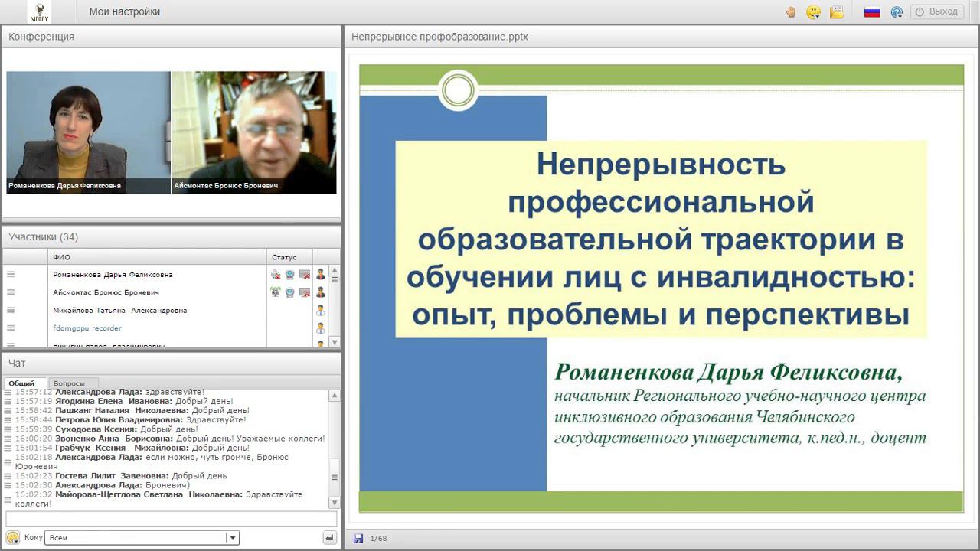Viewport: 980px width, 551px height.
Task: Open menu icon for 15:58:44 Петрова Юлия message
Action: pyautogui.click(x=8, y=419)
